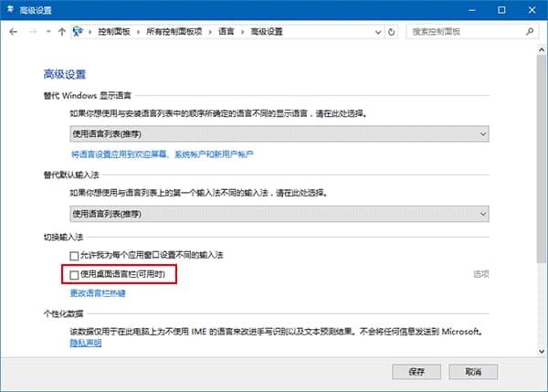This screenshot has width=548, height=392.
Task: Click breadcrumb arrow after 控制面板
Action: click(138, 32)
